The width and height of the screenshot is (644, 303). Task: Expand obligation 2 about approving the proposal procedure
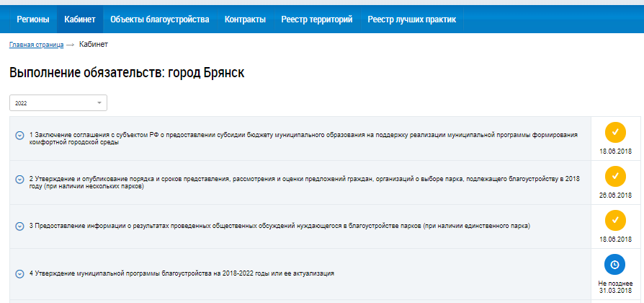(19, 178)
